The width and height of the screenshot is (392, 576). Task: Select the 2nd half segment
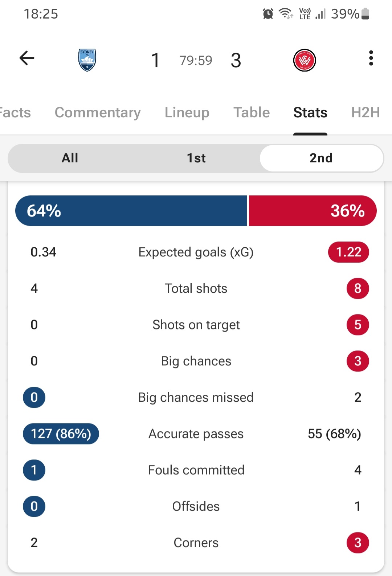point(321,158)
